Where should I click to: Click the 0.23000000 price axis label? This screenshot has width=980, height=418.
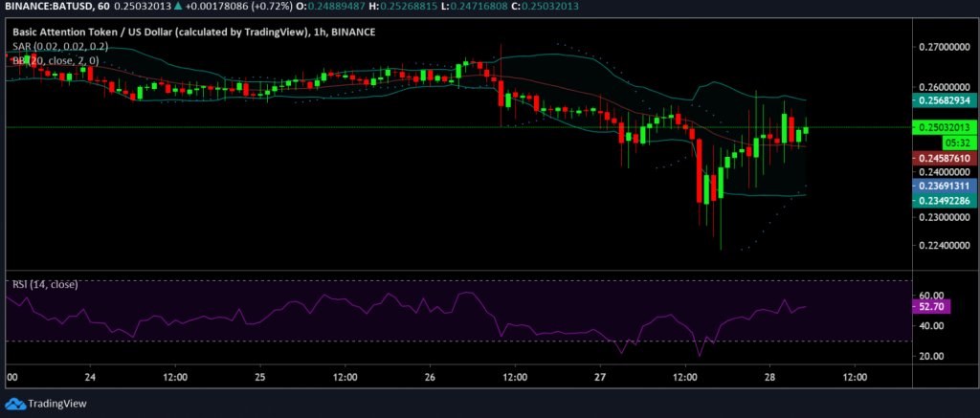[944, 217]
